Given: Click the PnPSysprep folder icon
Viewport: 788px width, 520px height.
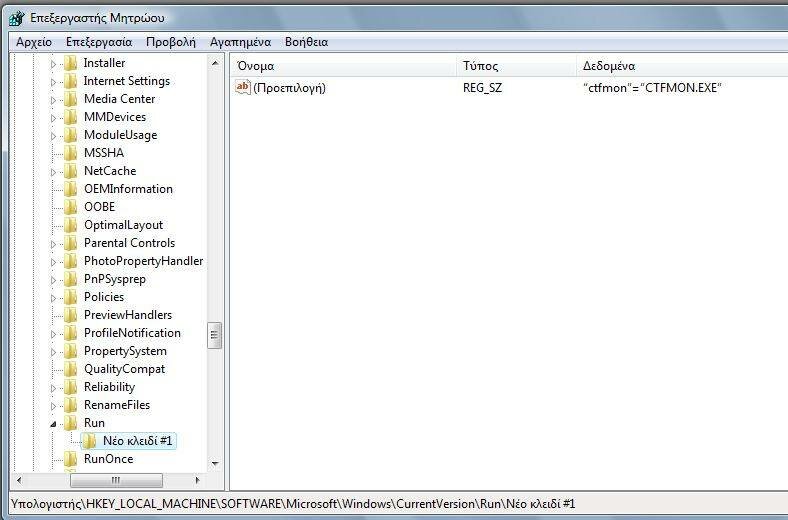Looking at the screenshot, I should [70, 279].
